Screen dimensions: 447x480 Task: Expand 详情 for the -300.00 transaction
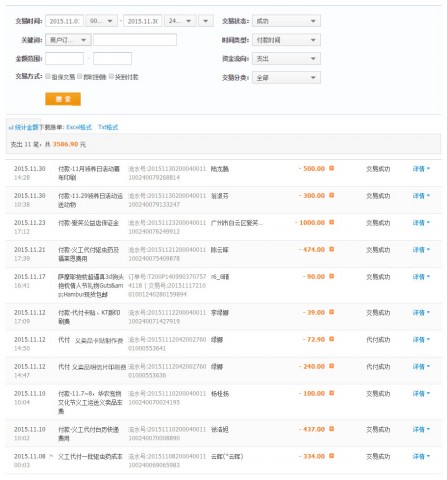tap(421, 196)
